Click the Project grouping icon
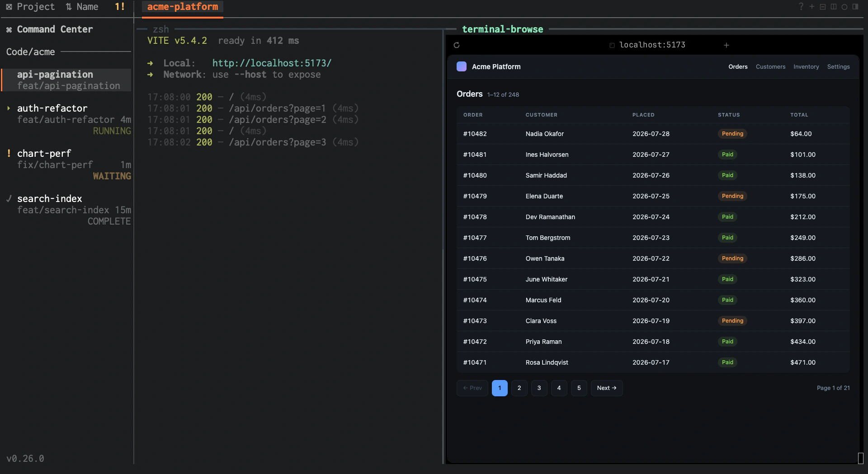868x474 pixels. 9,7
